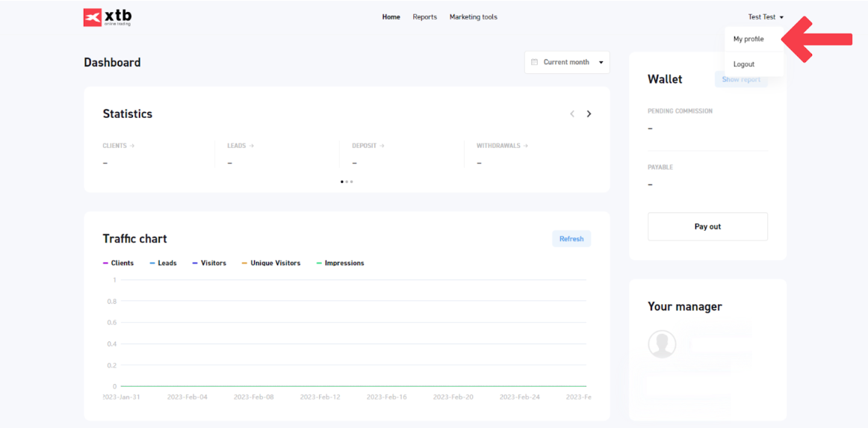Toggle Clients series in chart legend

coord(118,264)
